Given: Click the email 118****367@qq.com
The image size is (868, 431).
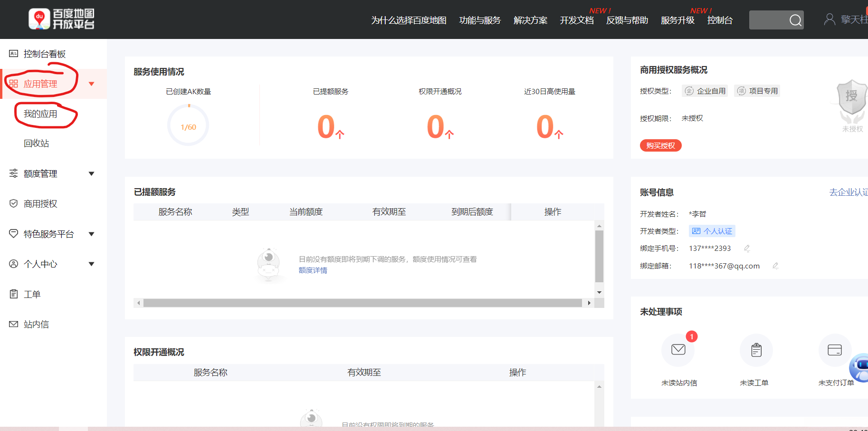Looking at the screenshot, I should pos(724,266).
